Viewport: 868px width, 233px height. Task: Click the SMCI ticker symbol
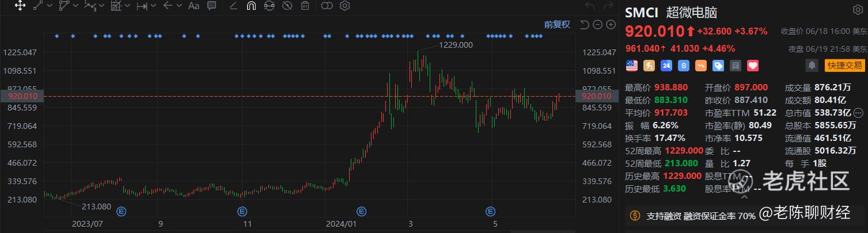[642, 13]
